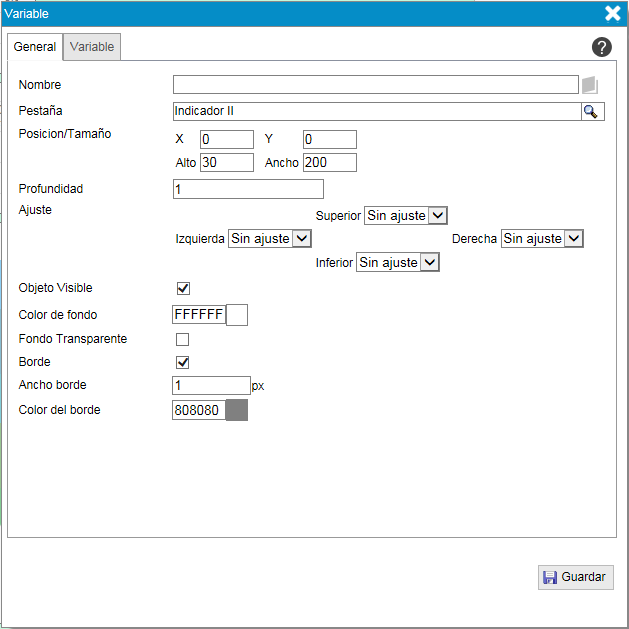The height and width of the screenshot is (629, 629).
Task: Click the magnifier icon beside Pestaña field
Action: tap(592, 111)
